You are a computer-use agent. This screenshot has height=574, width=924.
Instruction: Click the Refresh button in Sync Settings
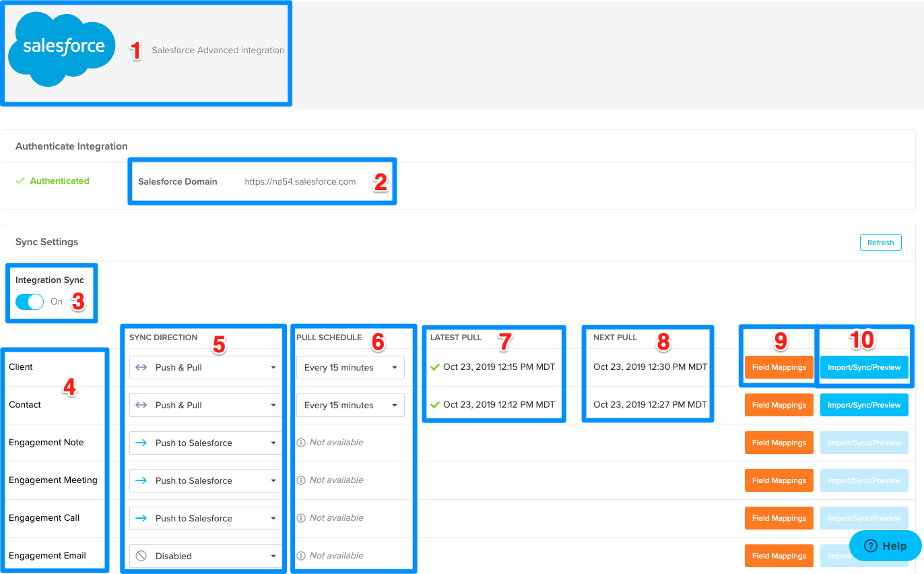pyautogui.click(x=880, y=243)
